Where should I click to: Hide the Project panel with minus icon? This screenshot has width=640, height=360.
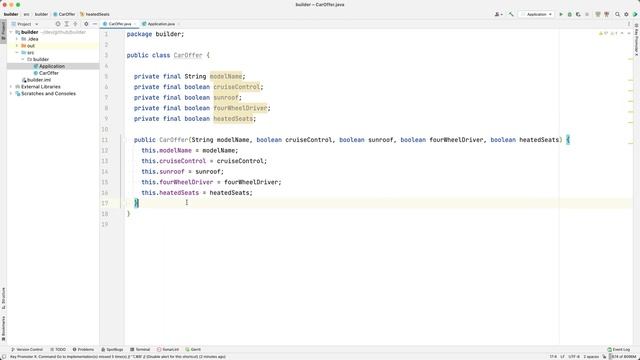(95, 24)
